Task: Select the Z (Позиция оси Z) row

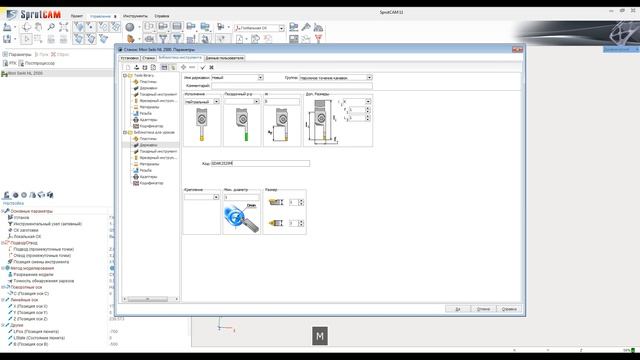Action: (x=30, y=319)
